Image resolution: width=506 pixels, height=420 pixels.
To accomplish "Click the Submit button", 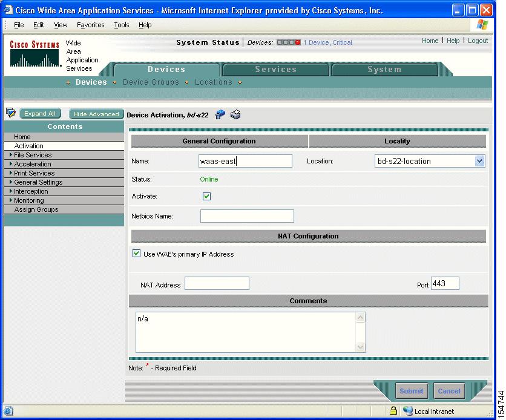I will 412,391.
